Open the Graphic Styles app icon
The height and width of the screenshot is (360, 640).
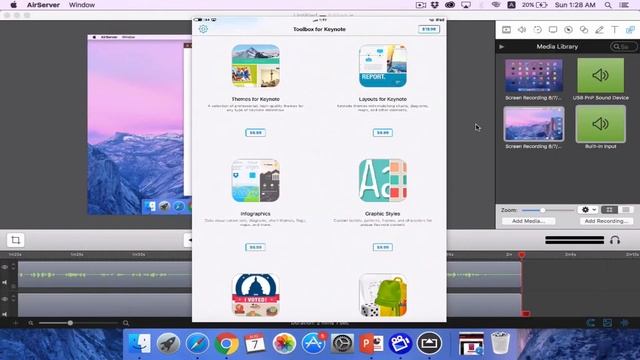tap(383, 180)
